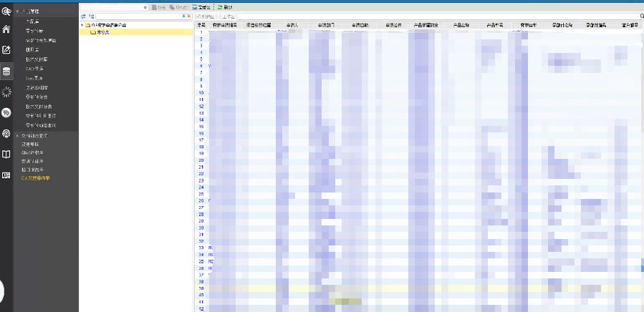This screenshot has height=312, width=644.
Task: Click the broadcast target icon in left rail
Action: point(6,133)
